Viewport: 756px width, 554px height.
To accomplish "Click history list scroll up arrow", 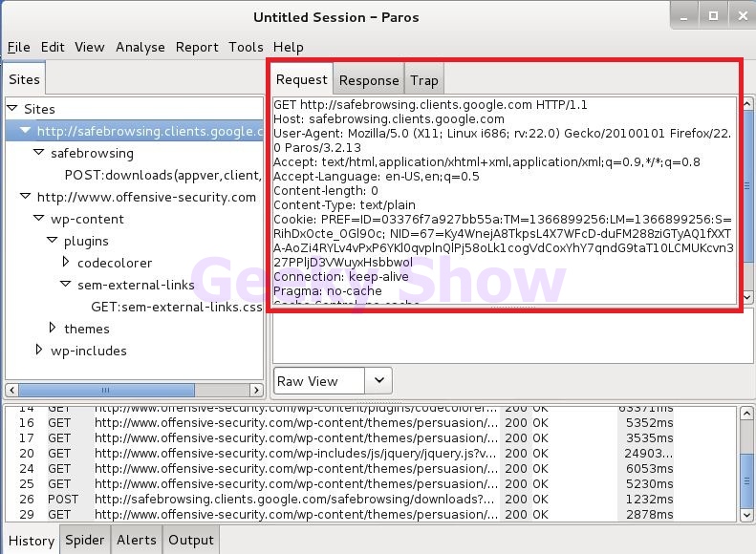I will (746, 414).
